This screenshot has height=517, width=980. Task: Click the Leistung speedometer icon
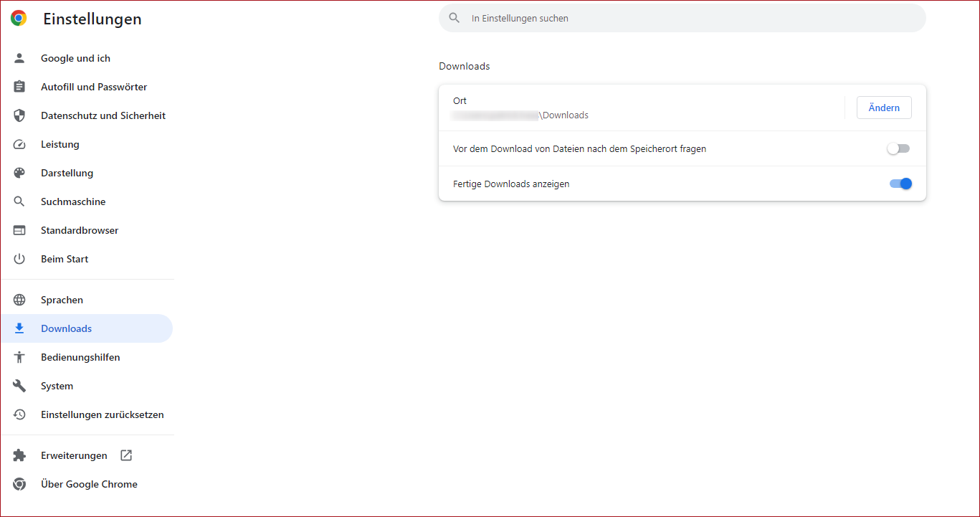click(19, 144)
